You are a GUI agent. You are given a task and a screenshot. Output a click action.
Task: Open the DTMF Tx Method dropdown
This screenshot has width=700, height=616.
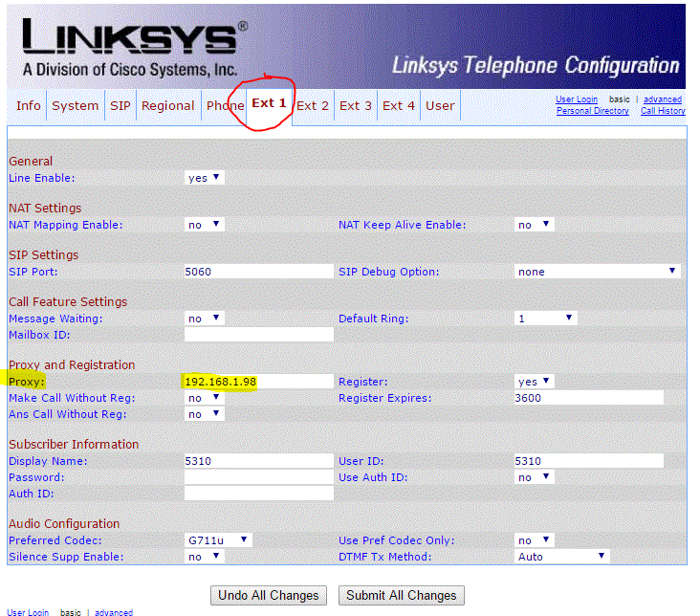point(561,557)
